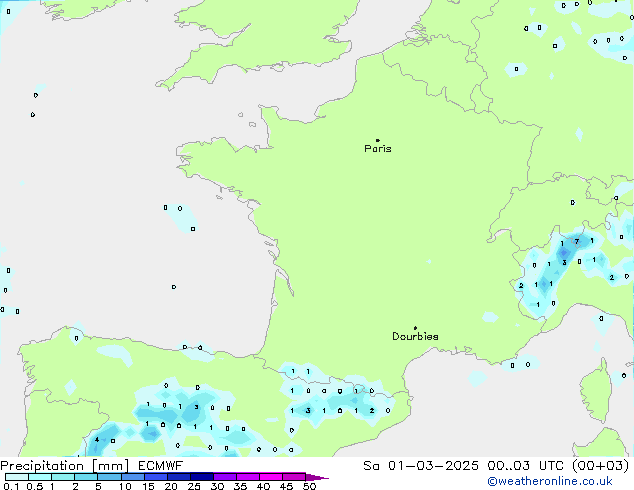Viewport: 634px width, 490px height.
Task: Pick the 1–2 mm legend swatch
Action: (63, 477)
